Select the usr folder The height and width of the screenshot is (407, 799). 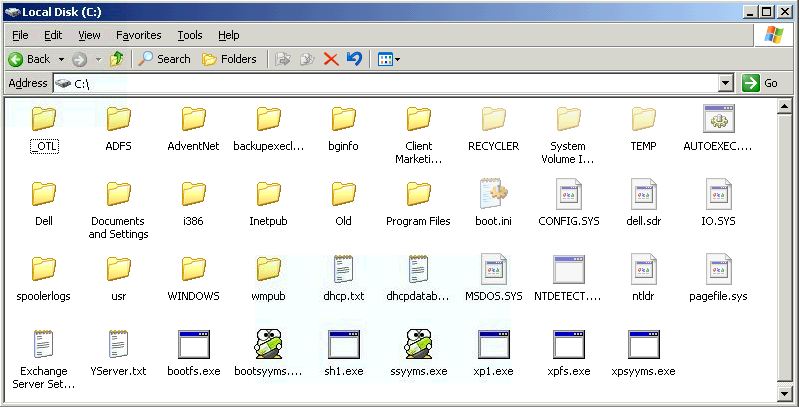tap(118, 279)
